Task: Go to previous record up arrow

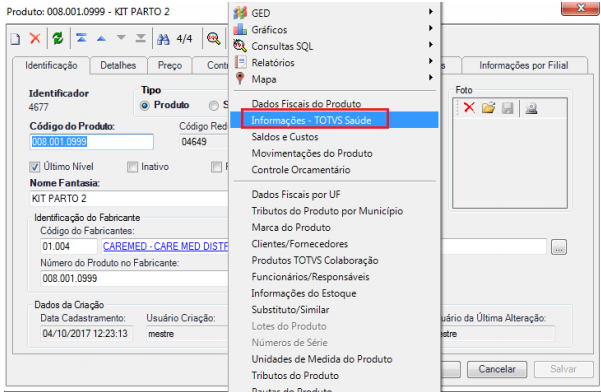Action: 101,38
